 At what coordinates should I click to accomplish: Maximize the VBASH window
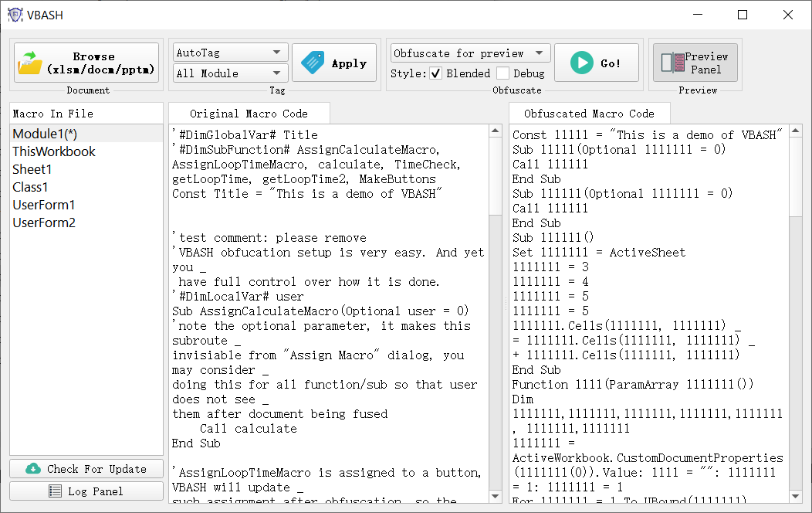pyautogui.click(x=743, y=15)
